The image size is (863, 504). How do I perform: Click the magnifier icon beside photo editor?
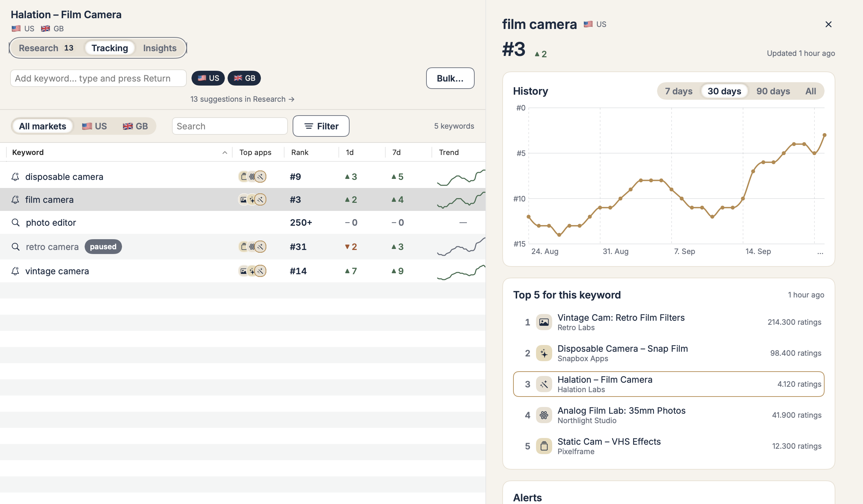(16, 222)
